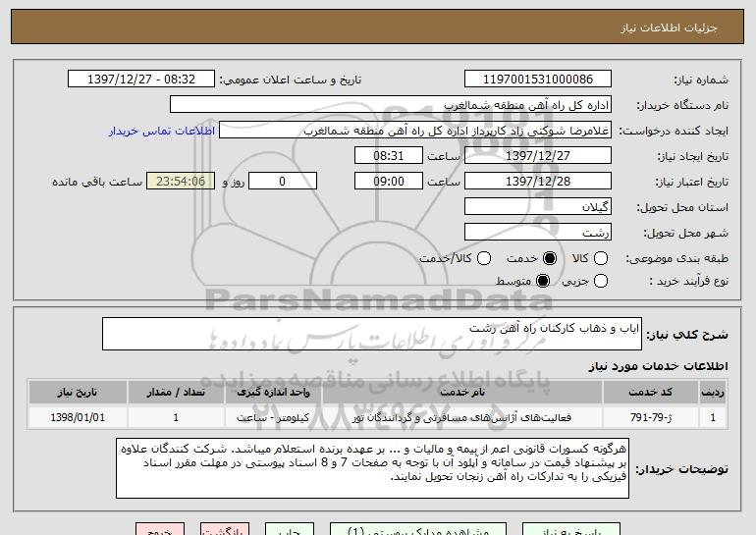This screenshot has width=756, height=535.
Task: Click the remaining time 23:54:06 field
Action: (181, 182)
